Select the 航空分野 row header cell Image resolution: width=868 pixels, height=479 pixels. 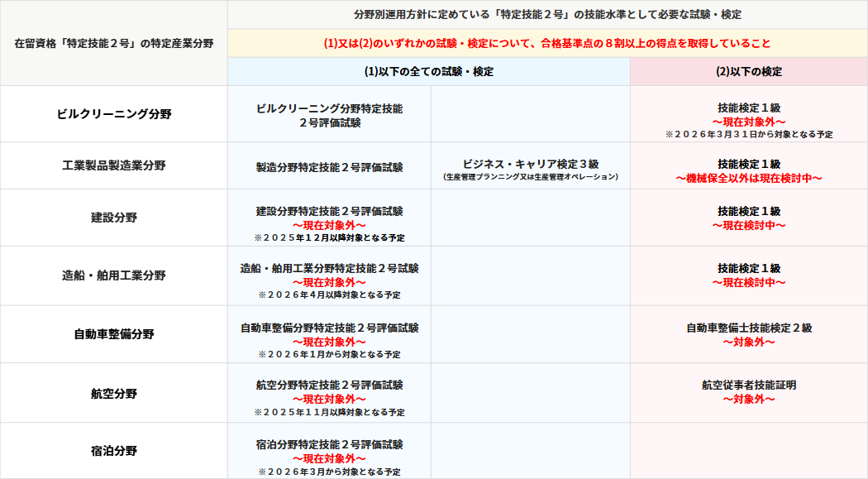pos(114,393)
